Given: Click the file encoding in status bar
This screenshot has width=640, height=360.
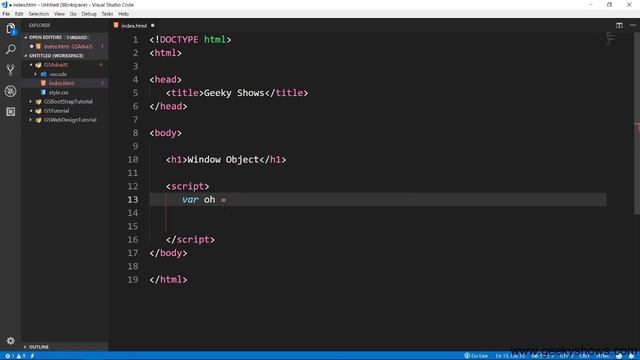Looking at the screenshot, I should (x=567, y=356).
